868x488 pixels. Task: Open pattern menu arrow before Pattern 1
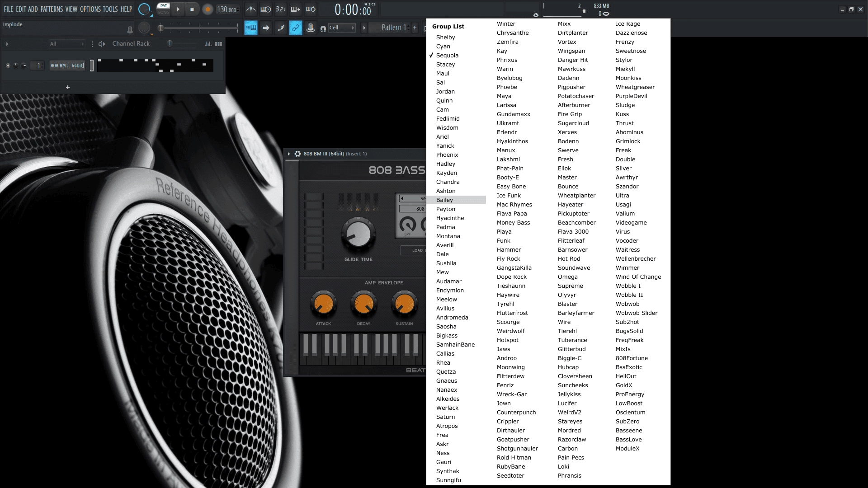click(364, 28)
